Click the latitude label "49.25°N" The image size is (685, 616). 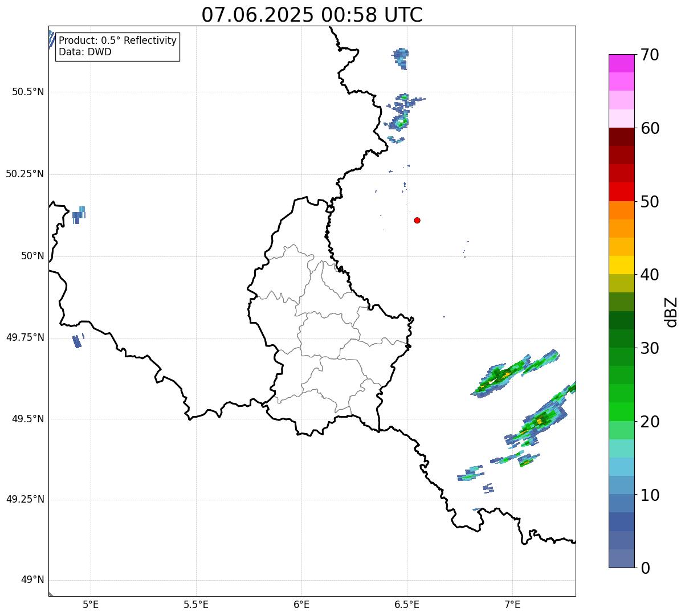click(25, 499)
